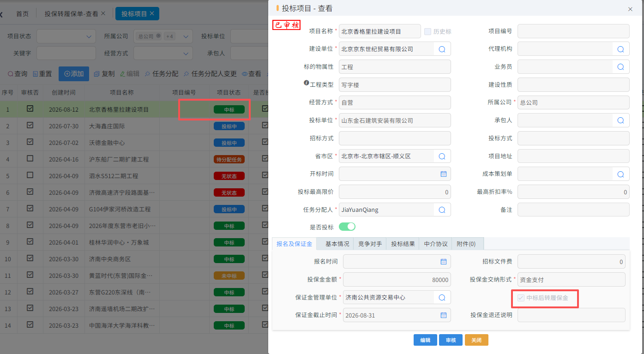Switch to the 基本情况 tab
This screenshot has height=354, width=644.
[337, 244]
